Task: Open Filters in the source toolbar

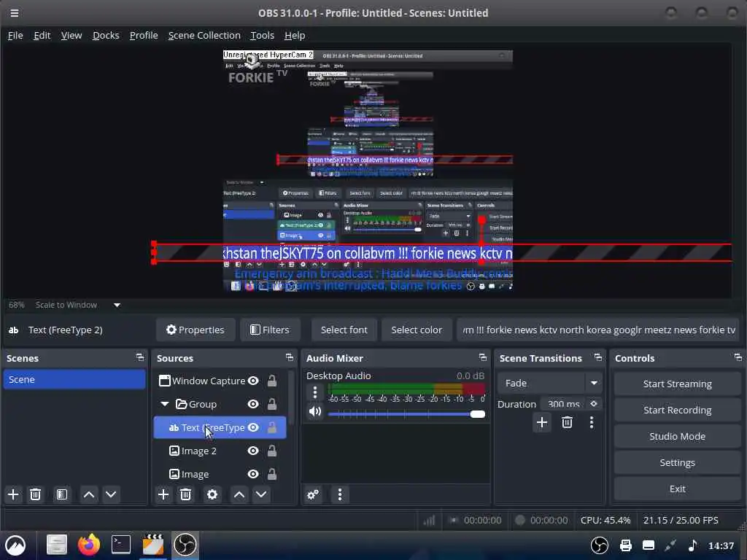Action: [x=270, y=330]
